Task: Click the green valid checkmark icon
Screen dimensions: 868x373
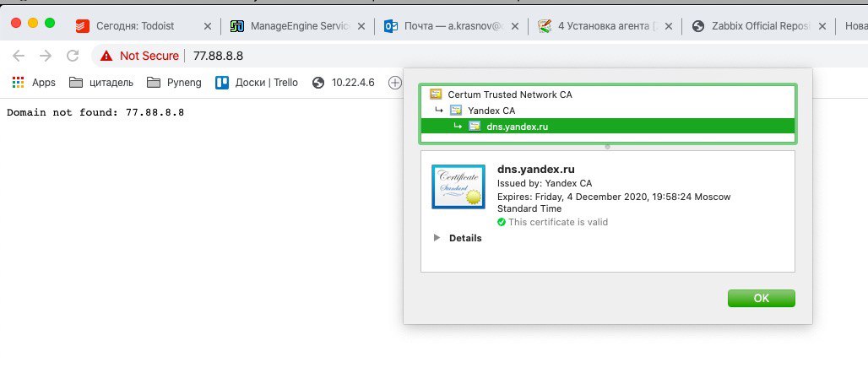Action: pyautogui.click(x=502, y=222)
